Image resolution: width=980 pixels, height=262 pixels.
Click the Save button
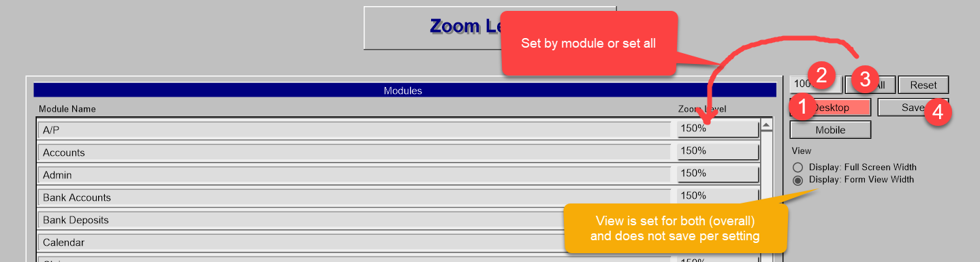click(x=913, y=108)
